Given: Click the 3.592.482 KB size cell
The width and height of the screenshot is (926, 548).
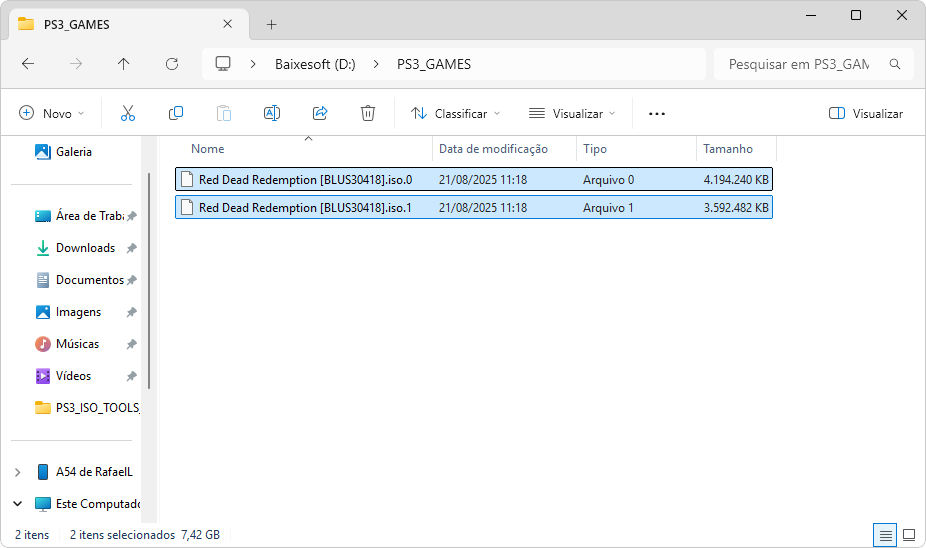Looking at the screenshot, I should tap(736, 207).
